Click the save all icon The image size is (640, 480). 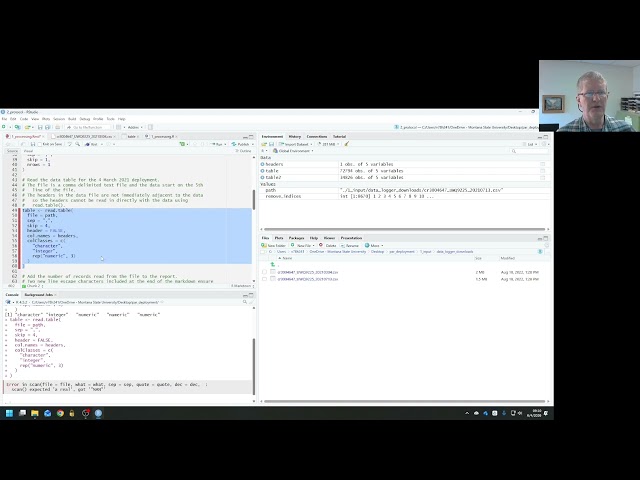[47, 127]
